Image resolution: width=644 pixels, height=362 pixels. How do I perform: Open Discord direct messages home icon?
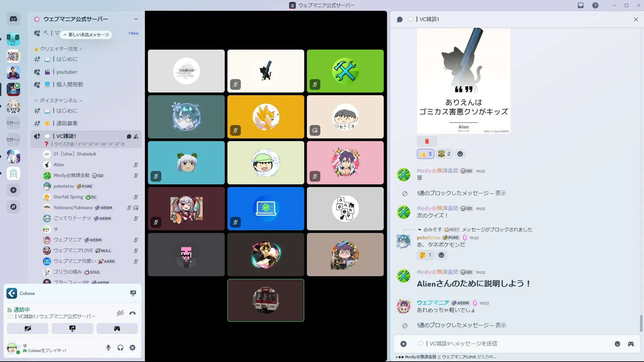click(x=13, y=19)
